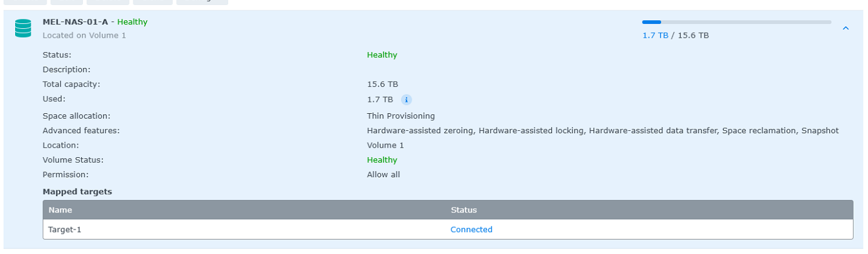Click the Healthy value in the Status row

pyautogui.click(x=382, y=55)
